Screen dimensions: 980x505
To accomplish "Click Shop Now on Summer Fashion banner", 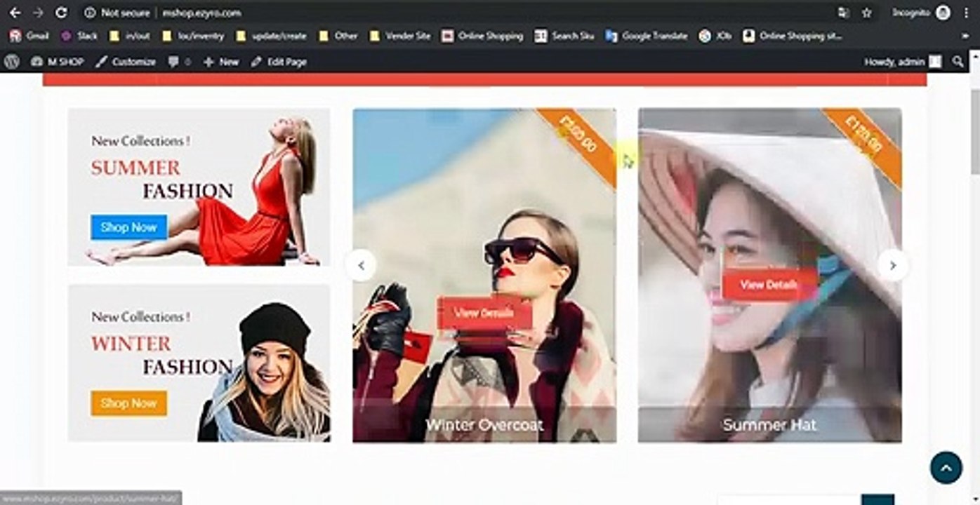I will [x=128, y=227].
